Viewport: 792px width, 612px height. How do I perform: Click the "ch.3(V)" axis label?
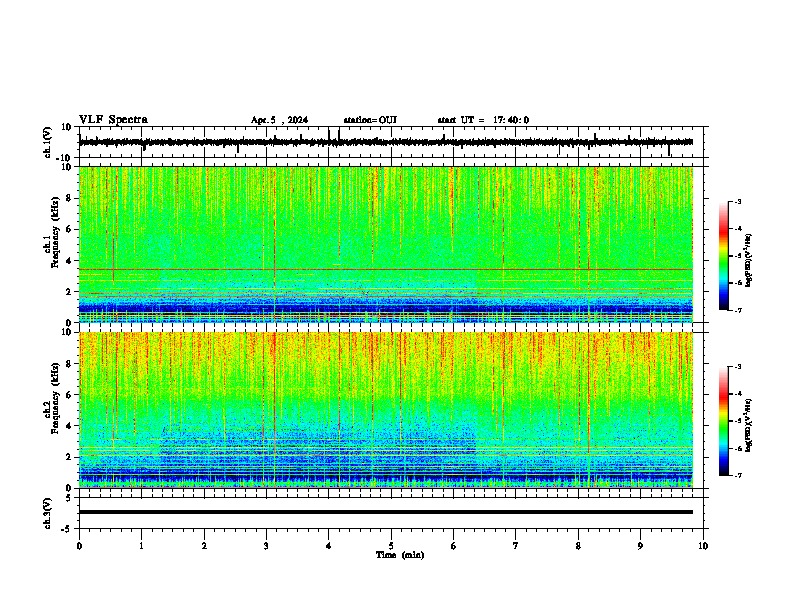pos(48,513)
